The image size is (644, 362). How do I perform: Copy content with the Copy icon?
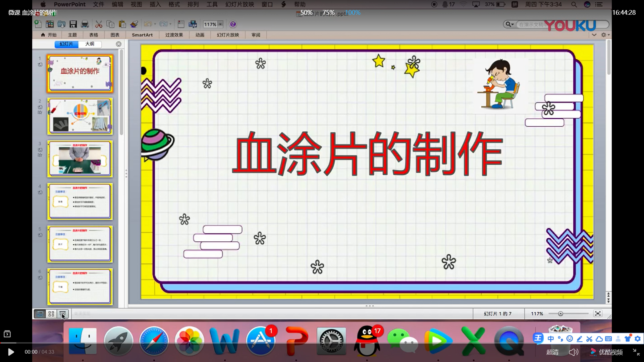(x=110, y=24)
